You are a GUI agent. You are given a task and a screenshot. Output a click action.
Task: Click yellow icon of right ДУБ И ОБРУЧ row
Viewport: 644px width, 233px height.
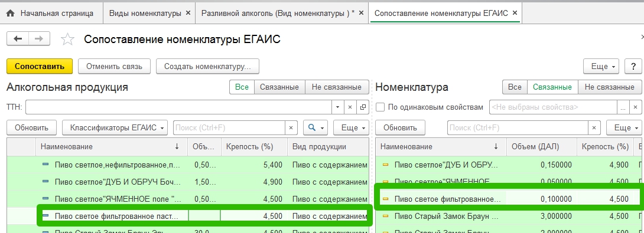(x=385, y=165)
